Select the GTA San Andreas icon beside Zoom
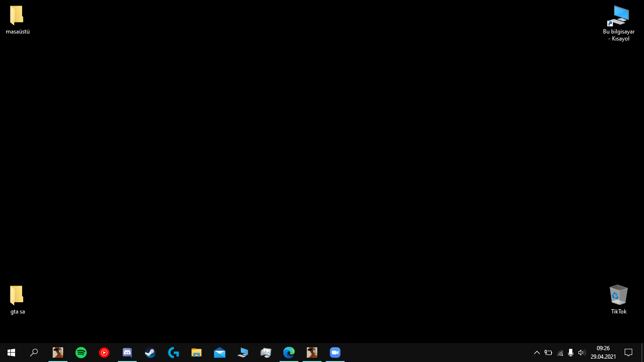644x362 pixels. coord(312,353)
